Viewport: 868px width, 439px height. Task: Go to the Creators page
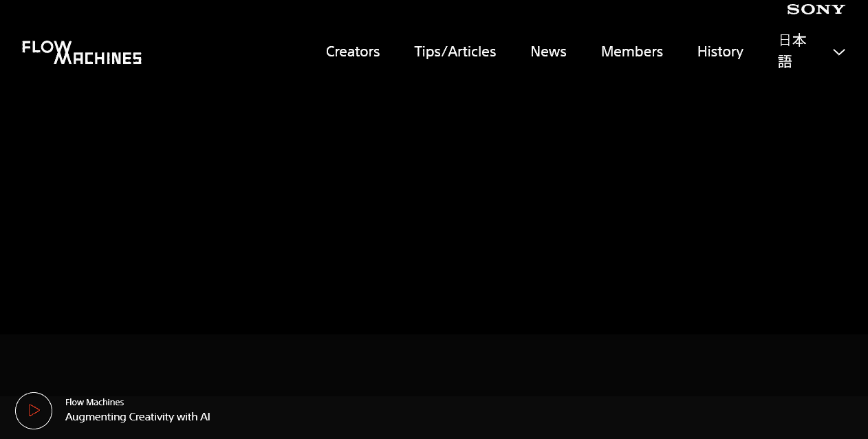tap(352, 52)
